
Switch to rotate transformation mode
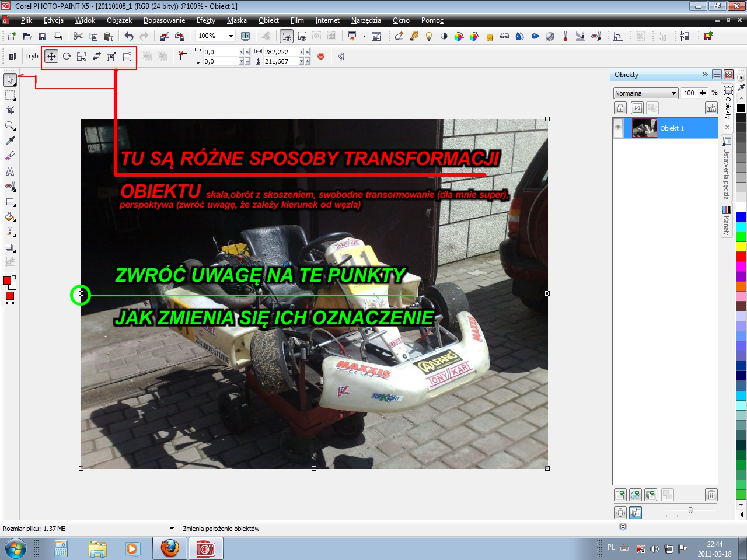tap(67, 57)
